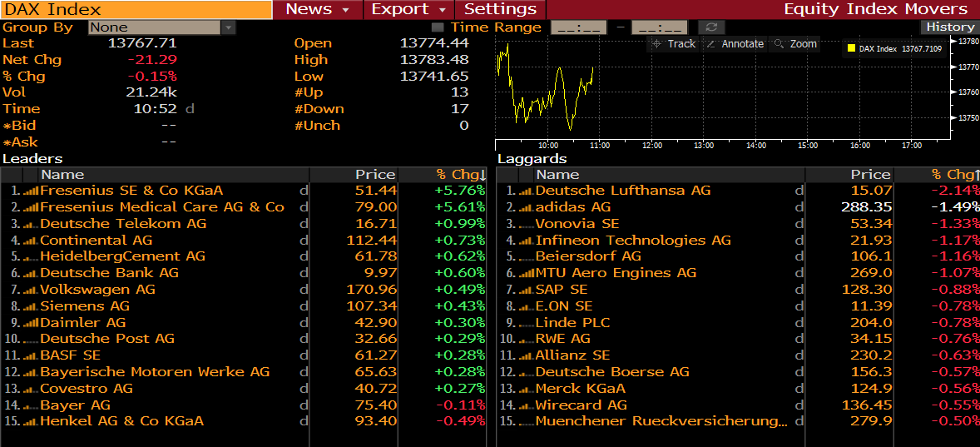Click volume bars icon beside Allianz SE
This screenshot has width=980, height=447.
pyautogui.click(x=527, y=355)
